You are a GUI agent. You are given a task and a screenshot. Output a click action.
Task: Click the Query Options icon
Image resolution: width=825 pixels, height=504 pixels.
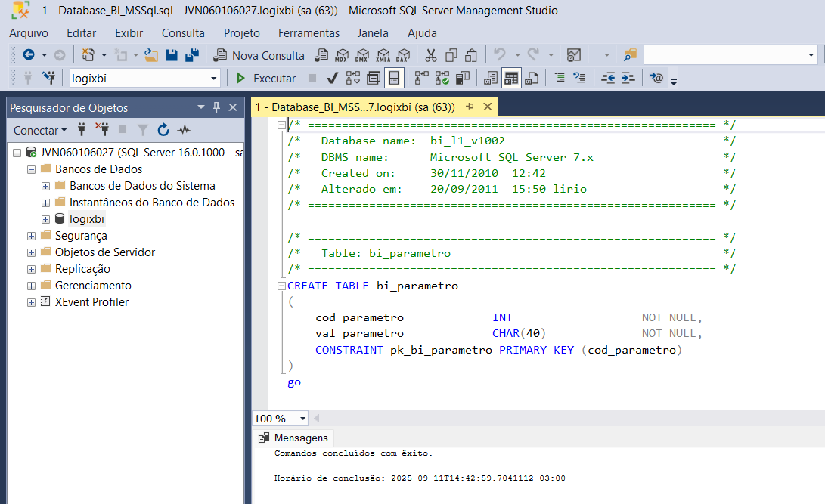click(374, 79)
